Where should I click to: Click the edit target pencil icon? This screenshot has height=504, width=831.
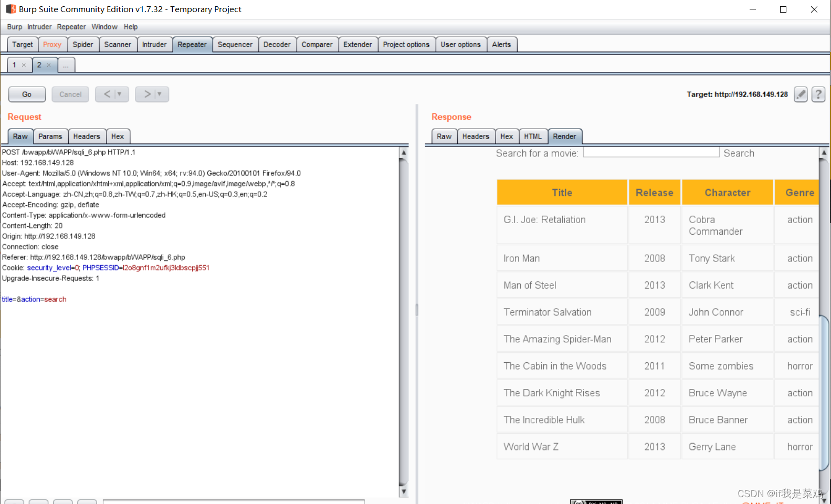(801, 94)
